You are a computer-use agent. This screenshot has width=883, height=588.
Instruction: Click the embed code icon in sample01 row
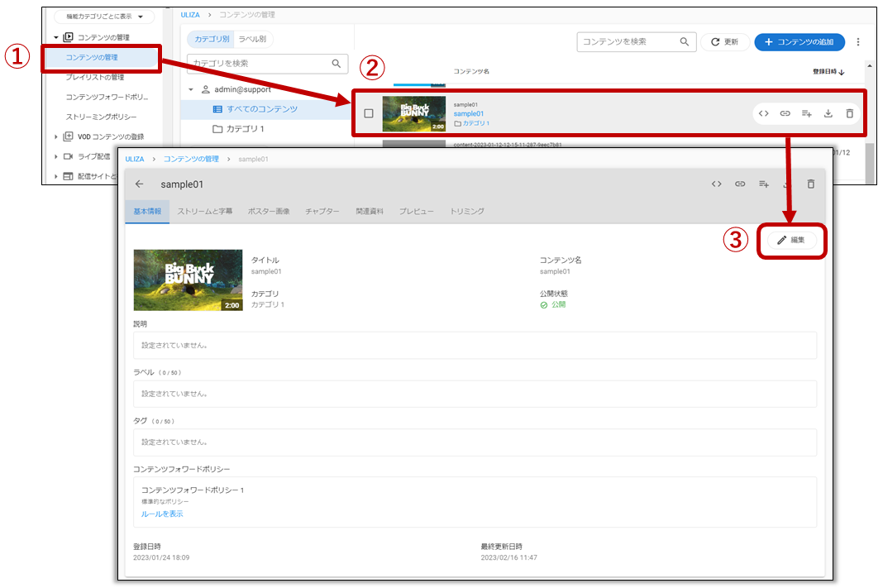(764, 113)
